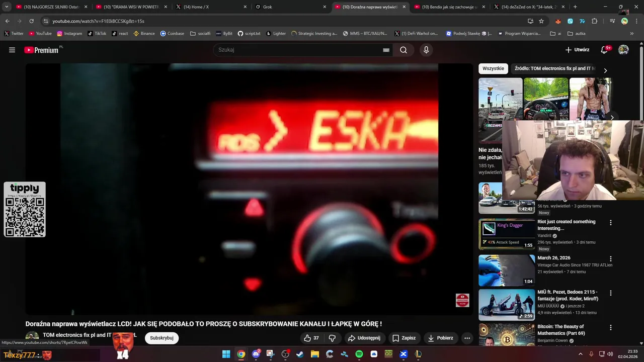Like the video with thumbs up
The width and height of the screenshot is (644, 362).
(311, 338)
